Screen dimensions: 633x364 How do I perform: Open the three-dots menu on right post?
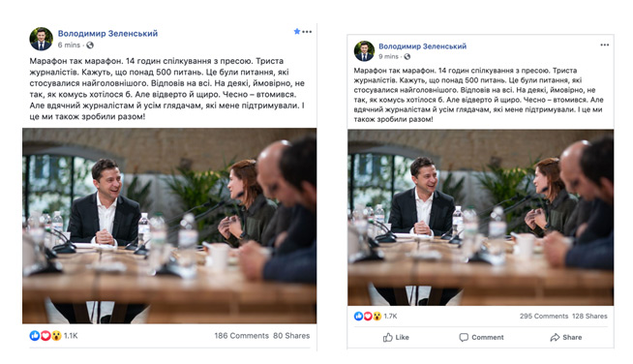pos(604,45)
